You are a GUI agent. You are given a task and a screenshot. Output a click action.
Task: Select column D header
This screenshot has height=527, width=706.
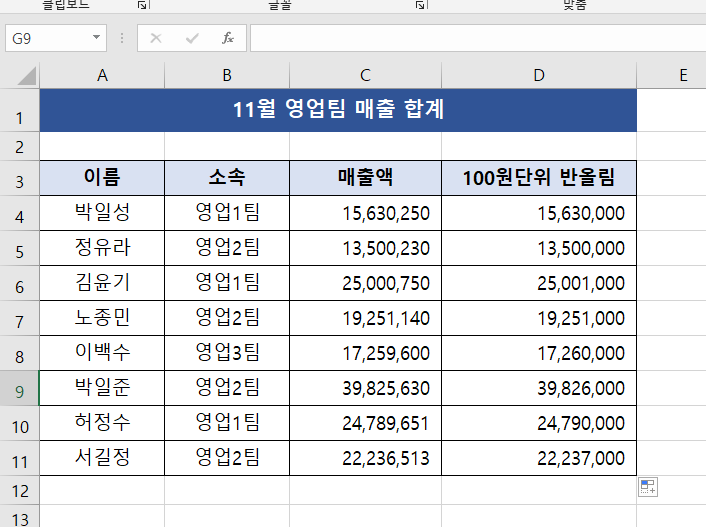coord(539,75)
